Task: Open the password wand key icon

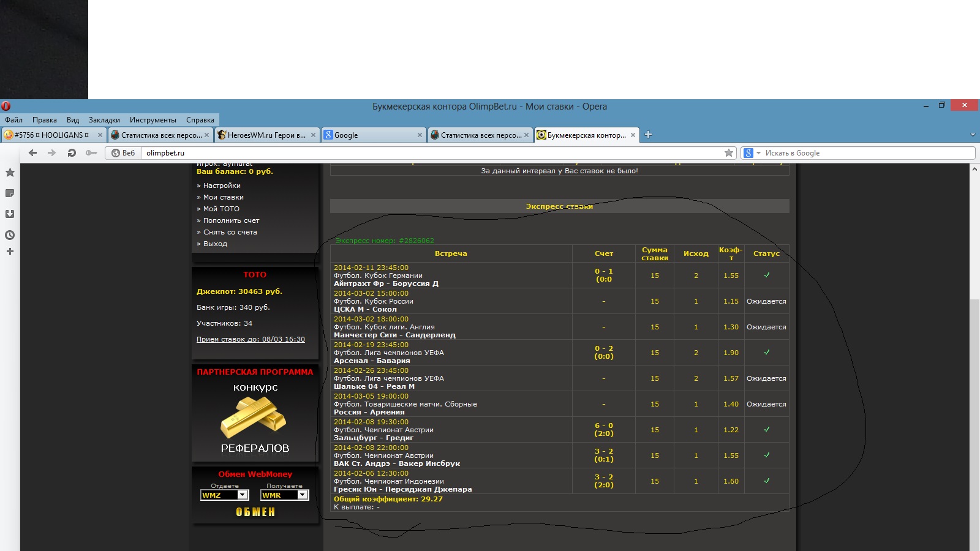Action: click(91, 153)
